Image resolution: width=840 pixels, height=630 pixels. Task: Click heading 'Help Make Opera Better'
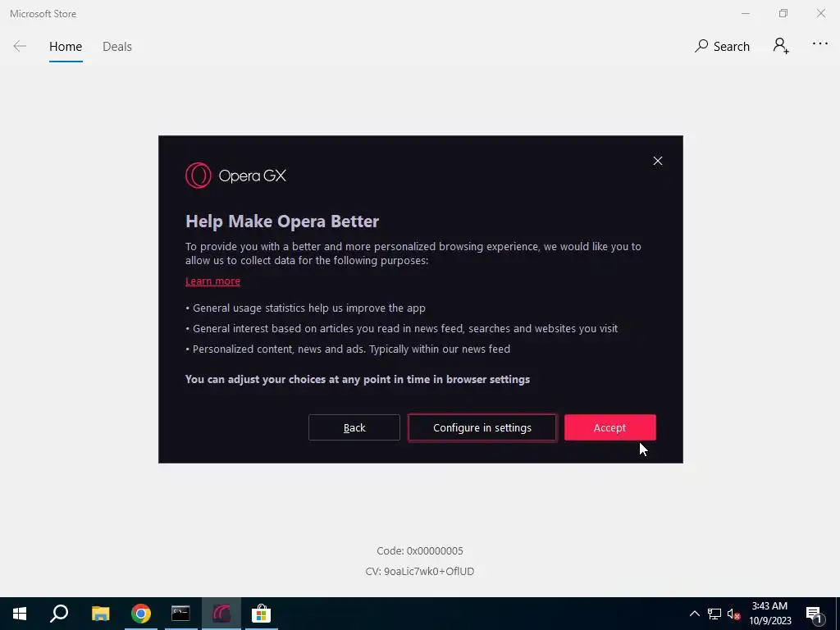(282, 221)
